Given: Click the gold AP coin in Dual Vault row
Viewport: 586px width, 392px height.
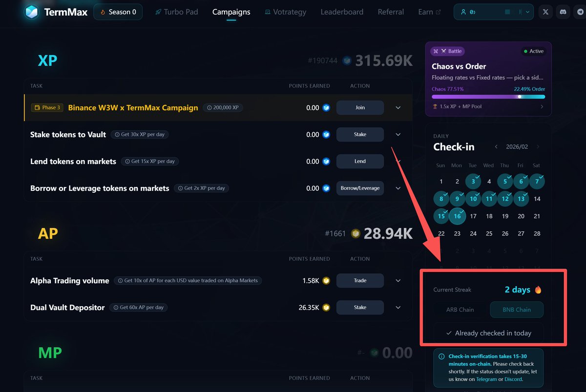Looking at the screenshot, I should [326, 308].
